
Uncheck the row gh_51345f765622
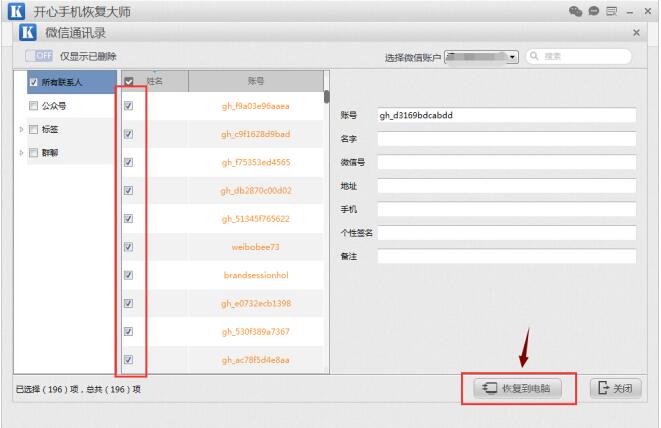pyautogui.click(x=129, y=218)
